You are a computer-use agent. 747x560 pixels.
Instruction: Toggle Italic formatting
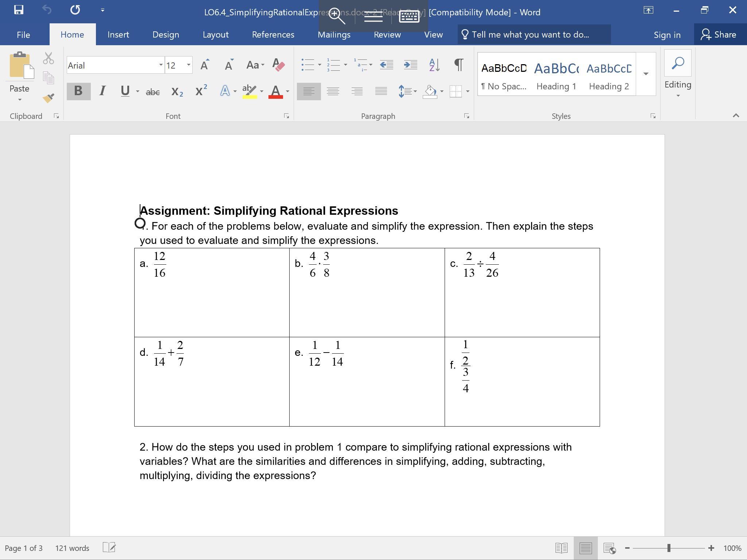click(x=102, y=91)
